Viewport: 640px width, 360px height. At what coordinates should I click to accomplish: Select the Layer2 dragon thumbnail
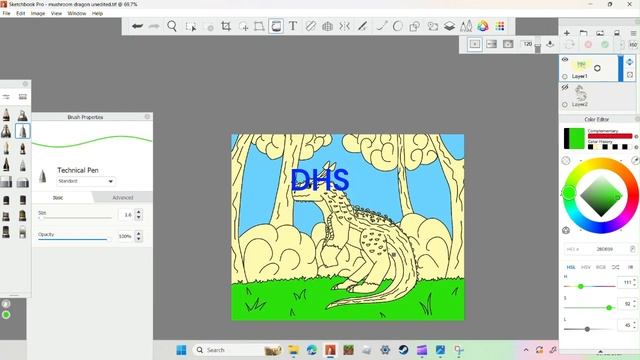point(581,93)
